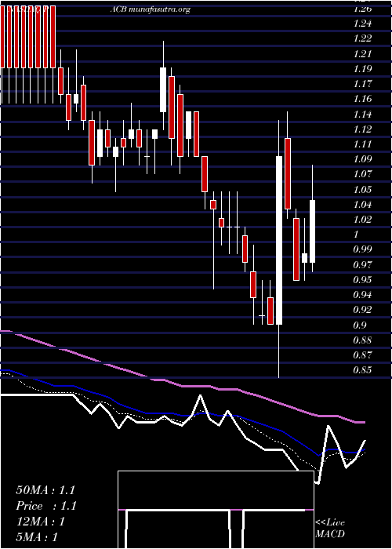Click the 1.16 price axis label
The height and width of the screenshot is (549, 392).
coord(362,98)
